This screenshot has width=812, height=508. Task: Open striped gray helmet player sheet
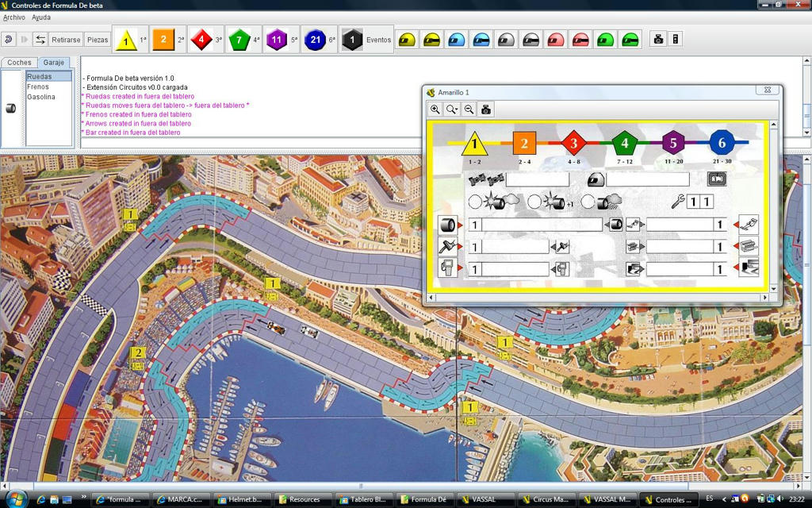pyautogui.click(x=530, y=40)
